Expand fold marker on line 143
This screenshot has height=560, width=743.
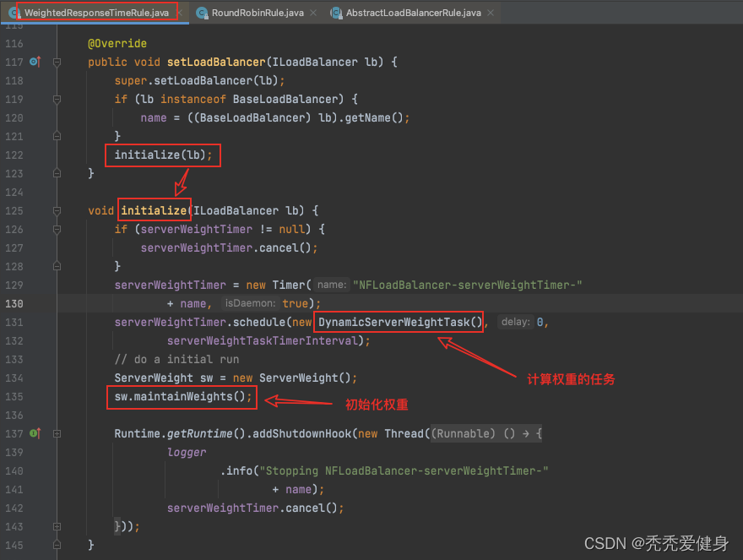(57, 526)
